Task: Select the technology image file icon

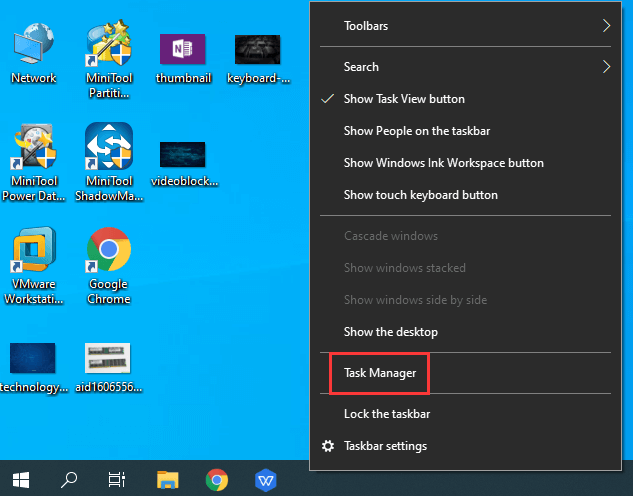Action: click(x=33, y=358)
